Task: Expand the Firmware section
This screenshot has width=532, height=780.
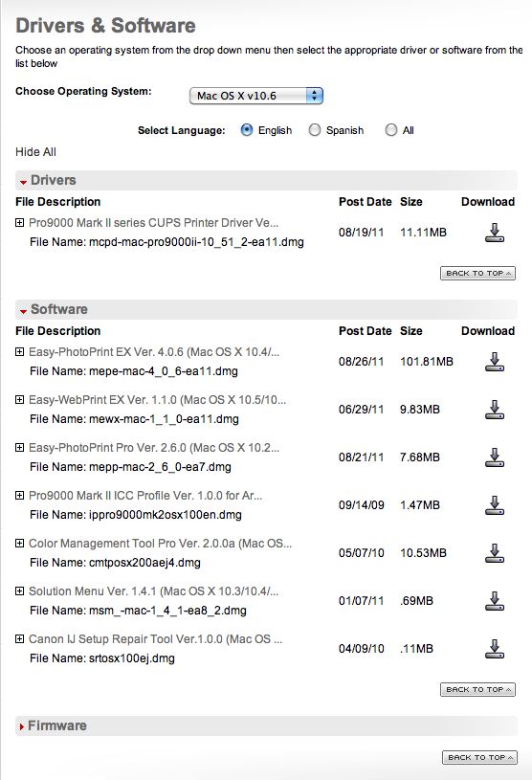Action: pos(52,725)
